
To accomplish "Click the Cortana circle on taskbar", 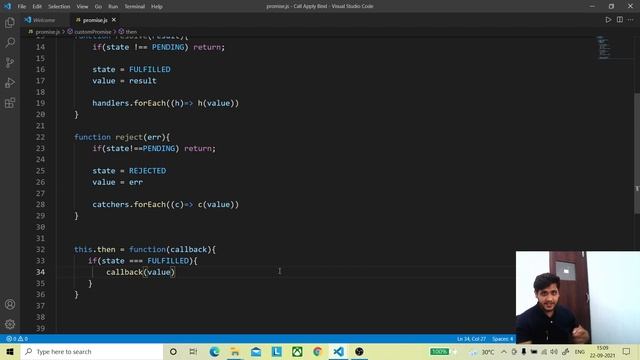I will click(x=173, y=351).
